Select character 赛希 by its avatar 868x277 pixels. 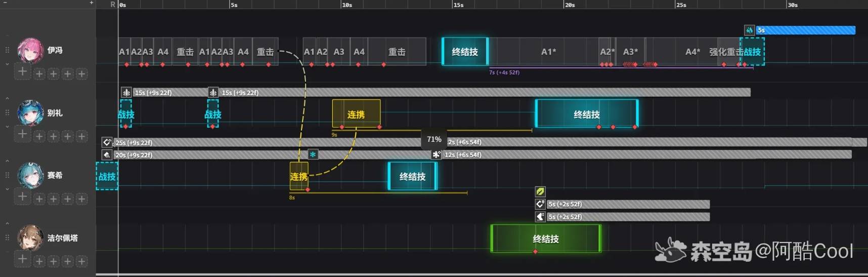click(x=30, y=175)
